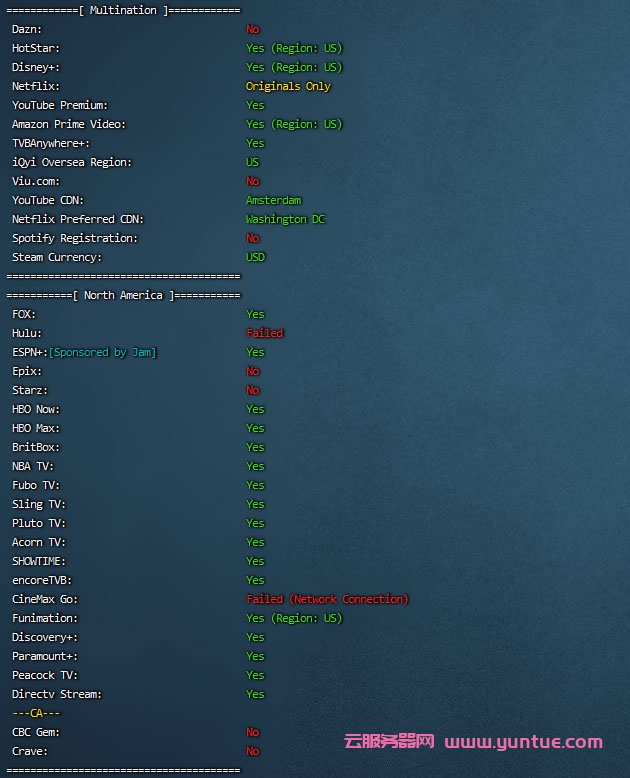Click the Spotify Registration label
The width and height of the screenshot is (630, 778).
pos(75,238)
